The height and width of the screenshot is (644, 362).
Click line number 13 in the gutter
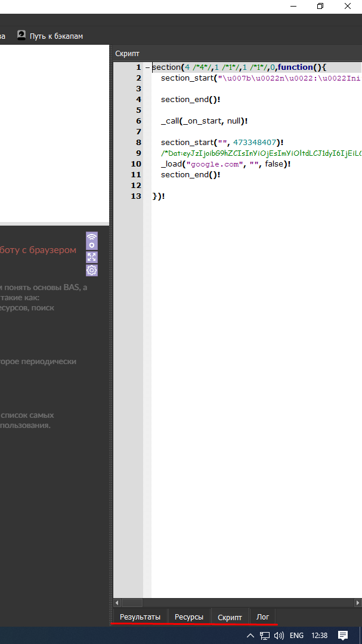[x=136, y=196]
